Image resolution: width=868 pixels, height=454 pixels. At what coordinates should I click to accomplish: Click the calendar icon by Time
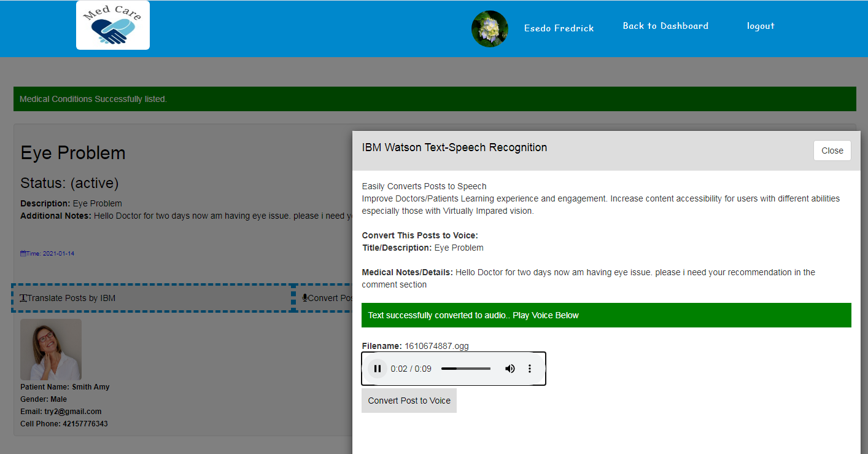23,253
